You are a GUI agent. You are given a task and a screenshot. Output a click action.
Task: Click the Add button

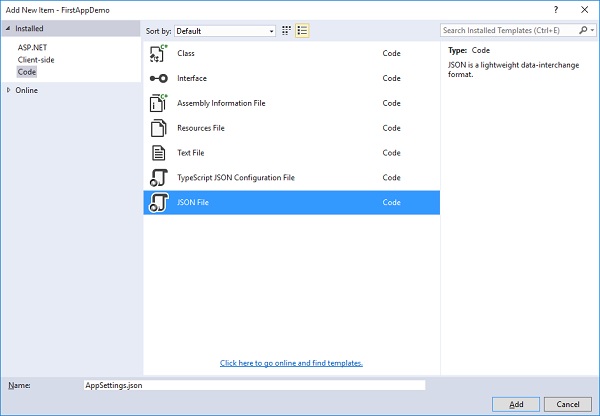pyautogui.click(x=515, y=404)
